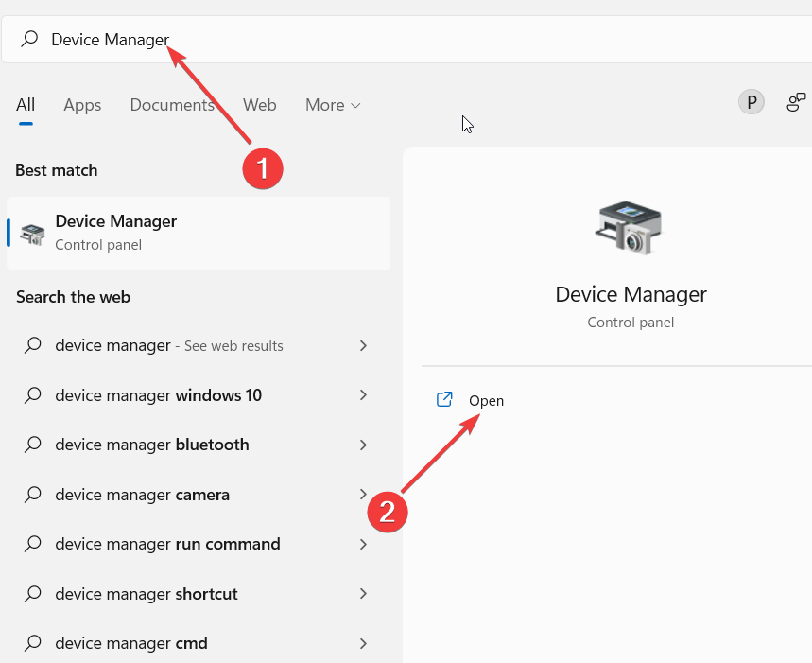Image resolution: width=812 pixels, height=663 pixels.
Task: Click the search magnifier icon in search box
Action: pos(27,39)
